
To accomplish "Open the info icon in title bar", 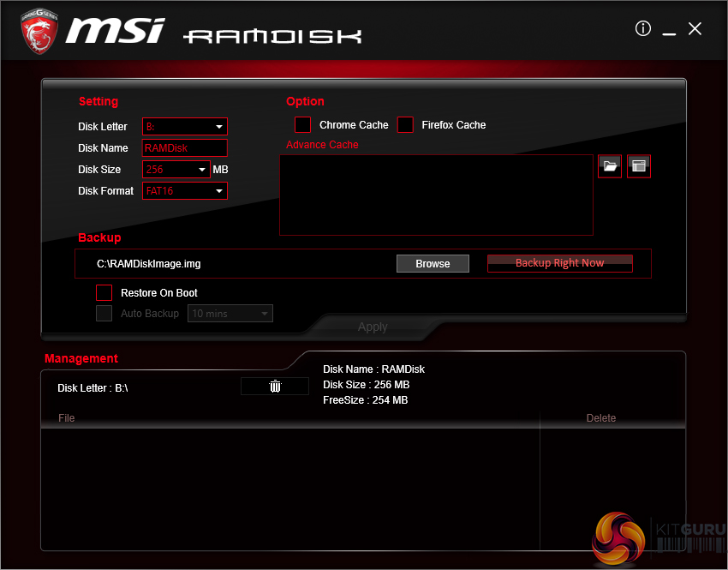I will coord(642,28).
